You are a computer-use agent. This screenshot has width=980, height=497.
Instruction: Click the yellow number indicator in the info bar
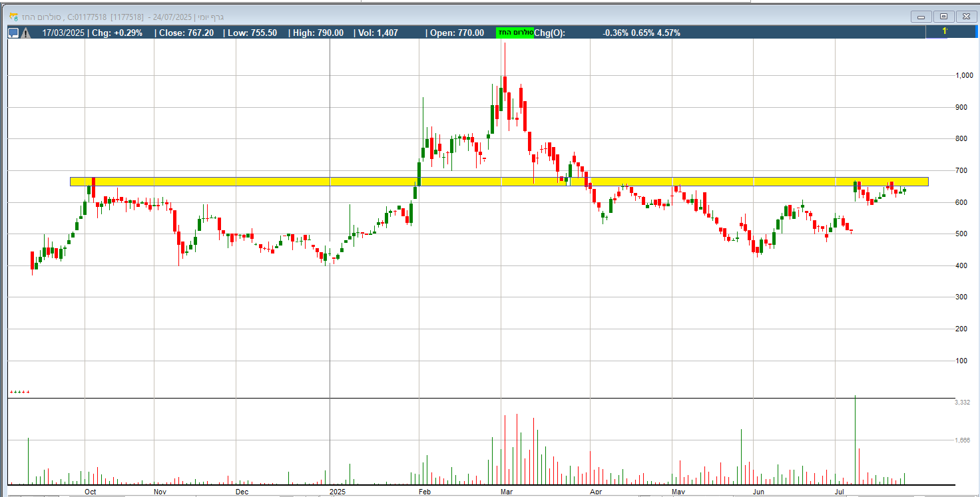point(945,32)
